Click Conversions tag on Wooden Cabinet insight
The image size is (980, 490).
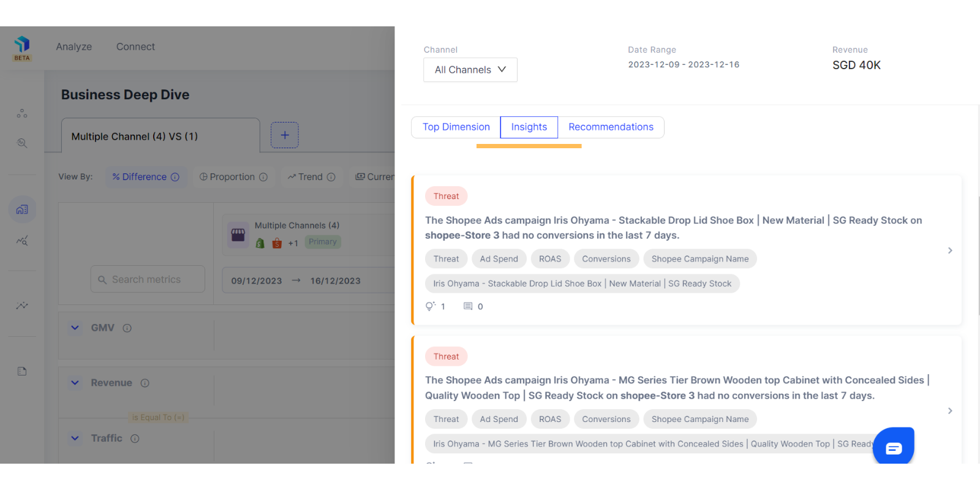606,419
